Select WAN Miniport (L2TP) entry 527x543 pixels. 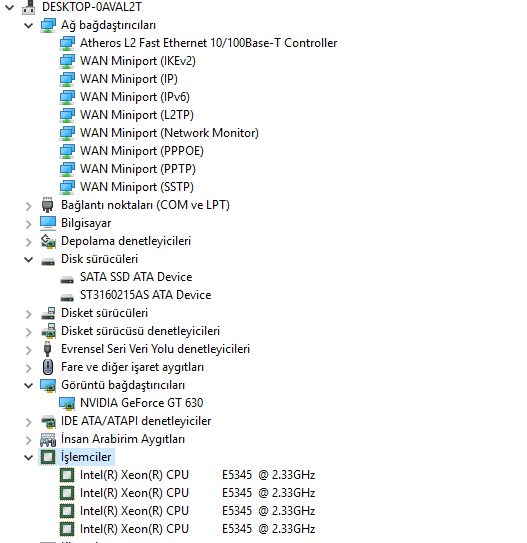(137, 115)
